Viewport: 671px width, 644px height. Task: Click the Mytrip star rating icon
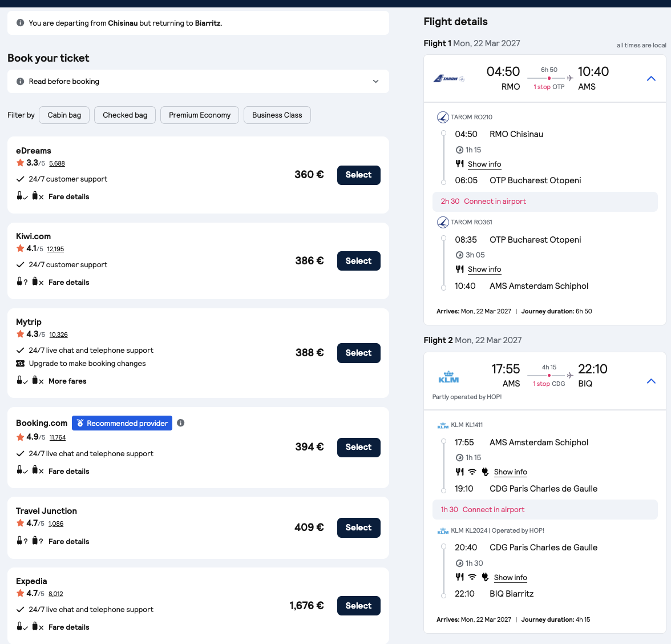(x=20, y=334)
